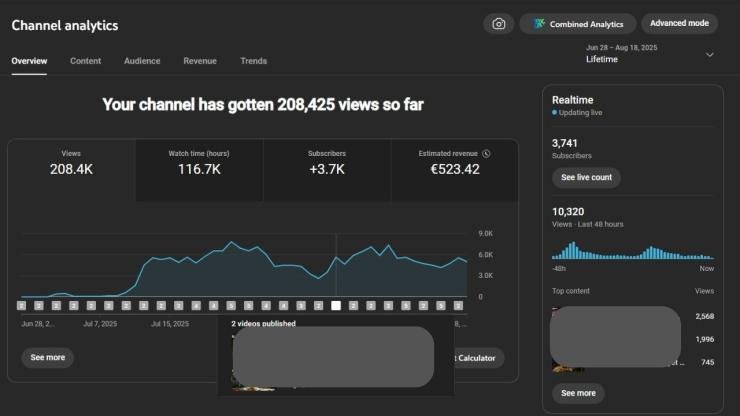Click the Top content column heading
The image size is (740, 416).
tap(571, 291)
